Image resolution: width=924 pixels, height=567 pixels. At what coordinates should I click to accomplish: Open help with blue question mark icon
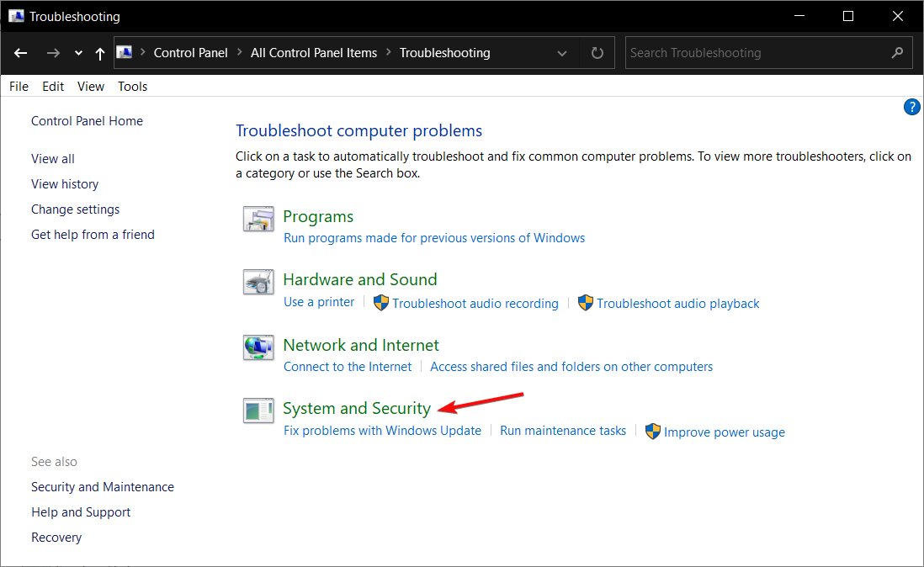[x=911, y=107]
